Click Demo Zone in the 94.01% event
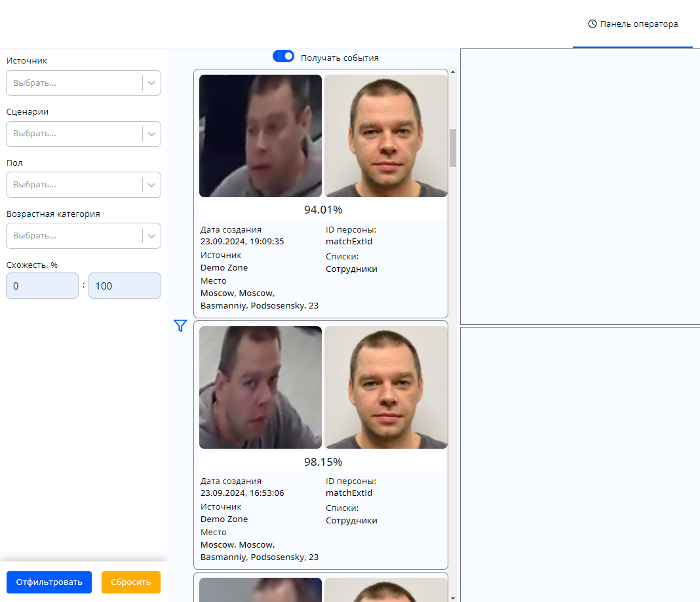The width and height of the screenshot is (700, 602). tap(224, 268)
